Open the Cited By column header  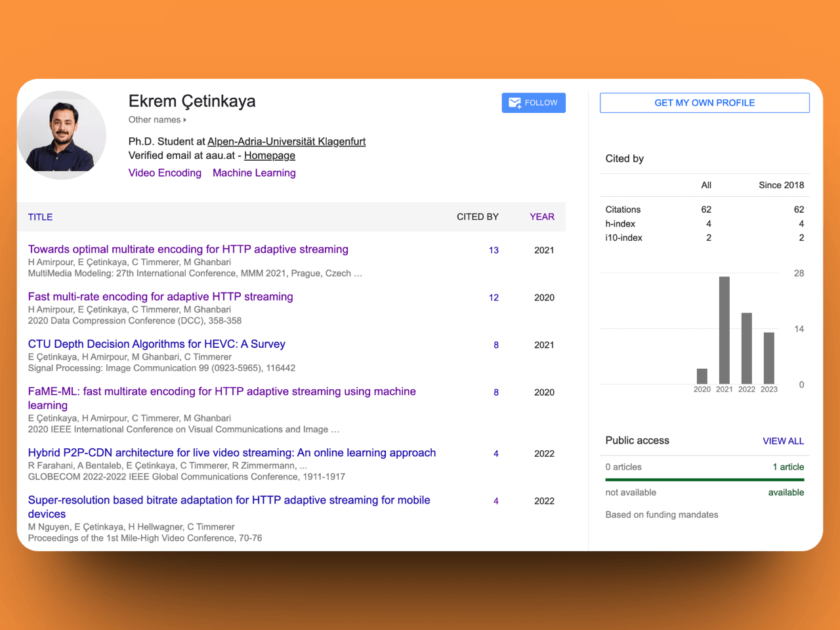(477, 217)
